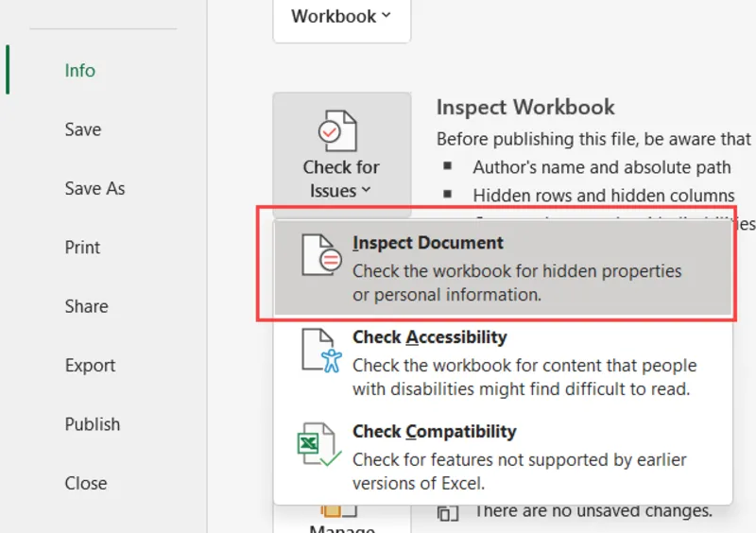Image resolution: width=756 pixels, height=533 pixels.
Task: Open the Publish page
Action: pyautogui.click(x=93, y=424)
